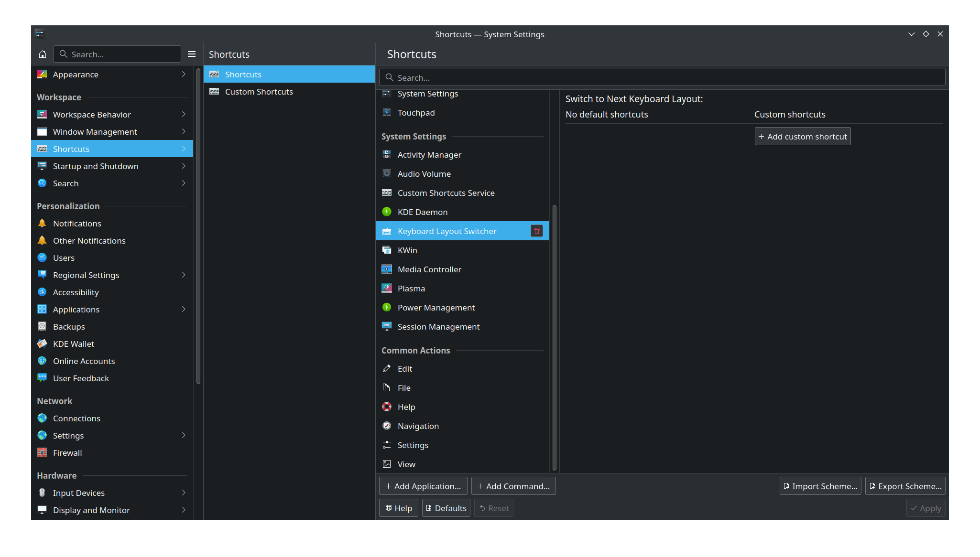Expand the Display and Monitor chevron
Screen dimensions: 980x557
click(x=184, y=510)
